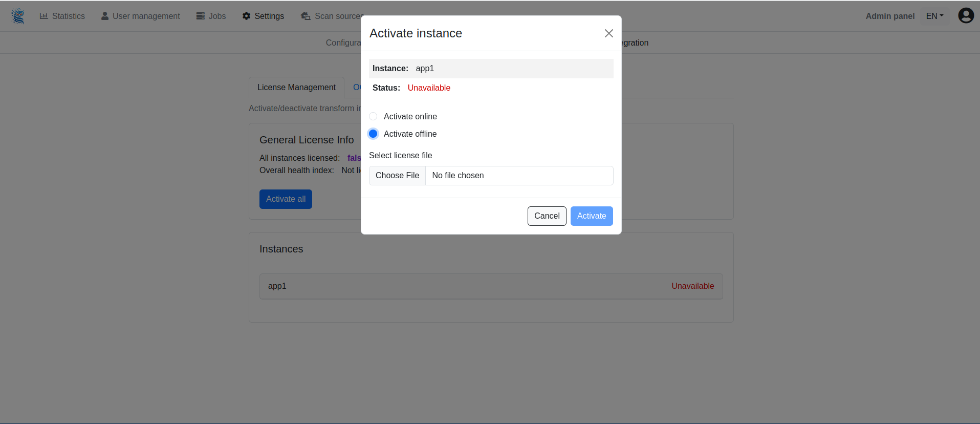Click the Statistics bar chart icon

[x=44, y=16]
